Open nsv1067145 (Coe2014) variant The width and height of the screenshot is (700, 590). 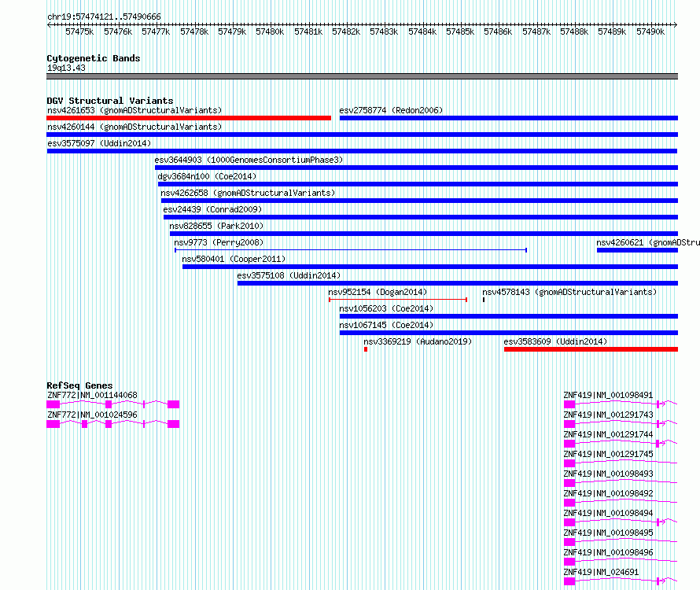tap(386, 325)
